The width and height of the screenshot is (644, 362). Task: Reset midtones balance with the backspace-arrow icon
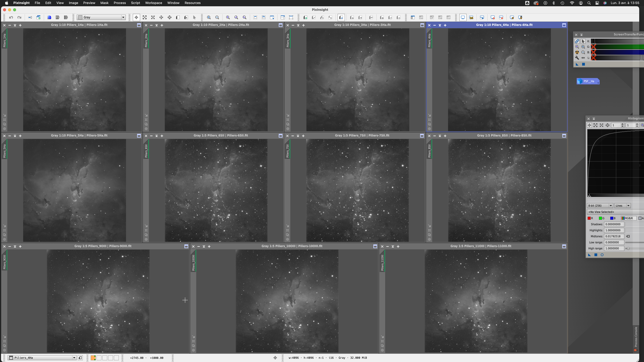(628, 236)
